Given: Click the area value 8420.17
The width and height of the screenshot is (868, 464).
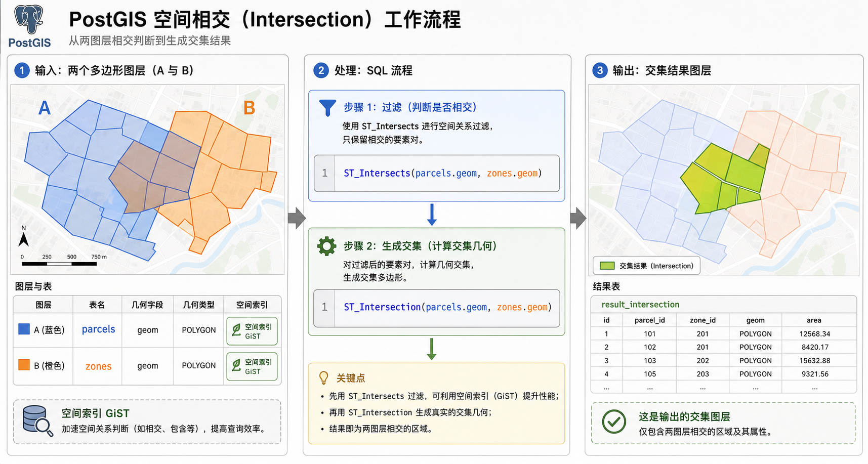Looking at the screenshot, I should pyautogui.click(x=815, y=347).
